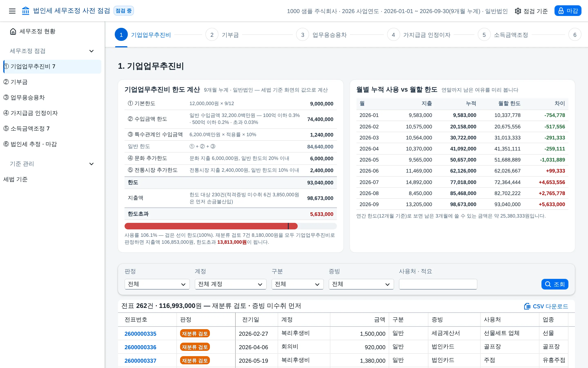Click the red usage progress bar
Image resolution: width=588 pixels, height=368 pixels.
[x=211, y=226]
